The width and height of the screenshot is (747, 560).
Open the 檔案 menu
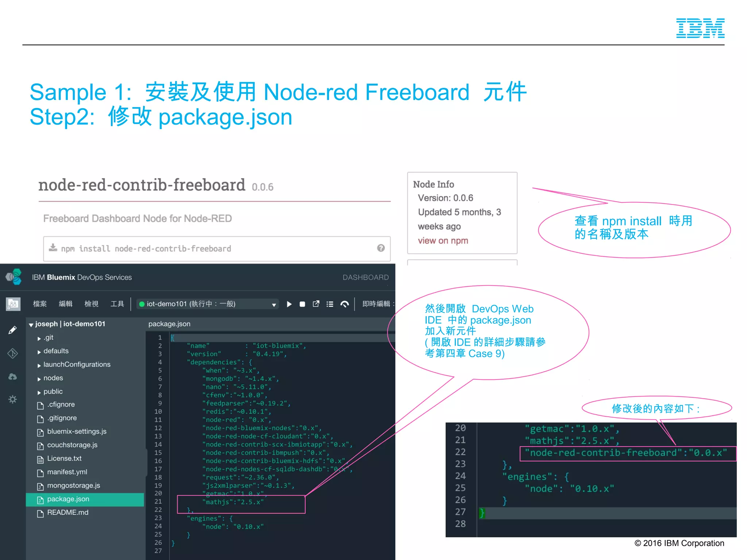tap(40, 304)
